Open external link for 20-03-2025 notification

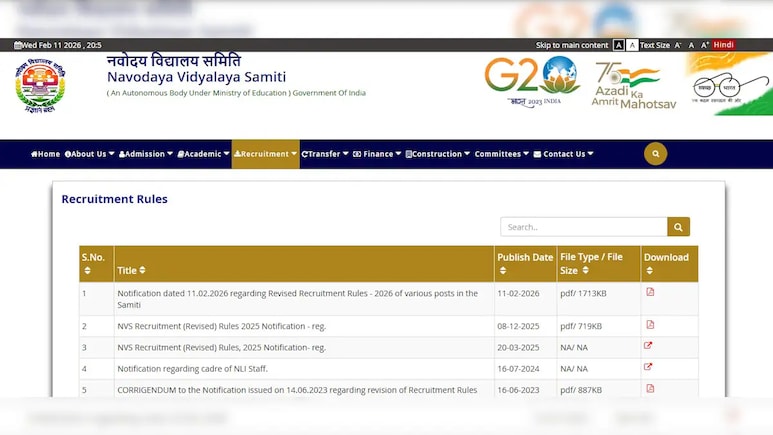[648, 346]
